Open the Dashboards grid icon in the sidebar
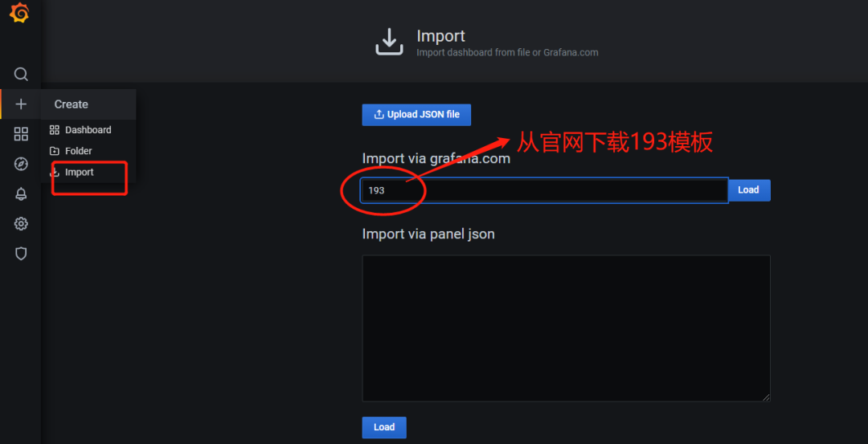The width and height of the screenshot is (868, 444). (21, 134)
